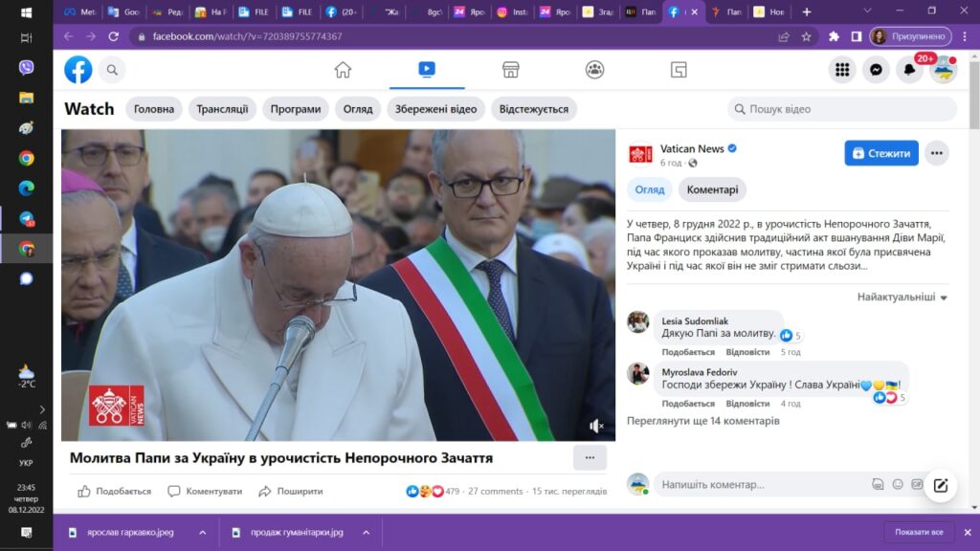980x551 pixels.
Task: Open the Marketplace storefront icon
Action: tap(511, 70)
